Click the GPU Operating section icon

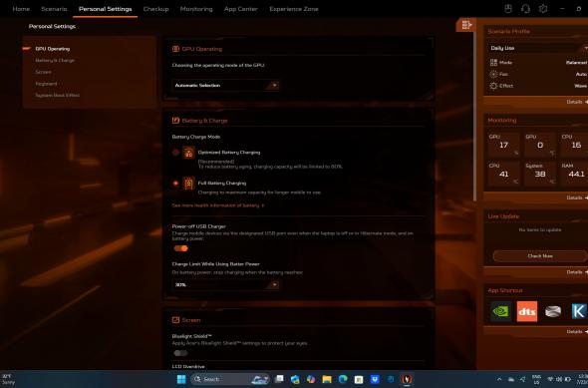tap(175, 49)
